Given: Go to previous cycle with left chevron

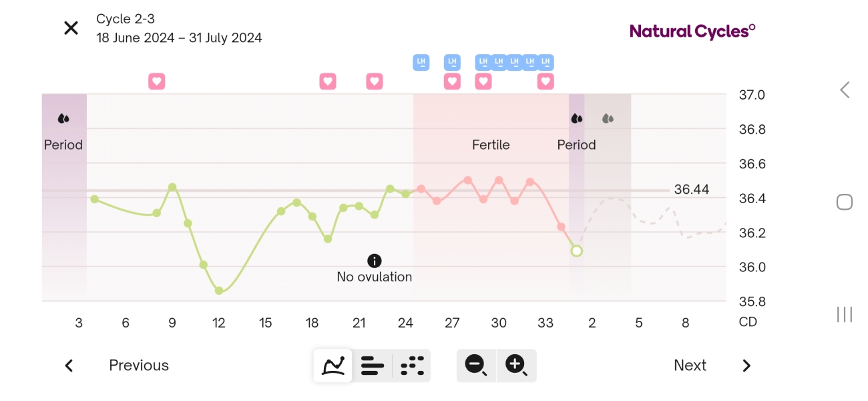Looking at the screenshot, I should click(x=69, y=366).
